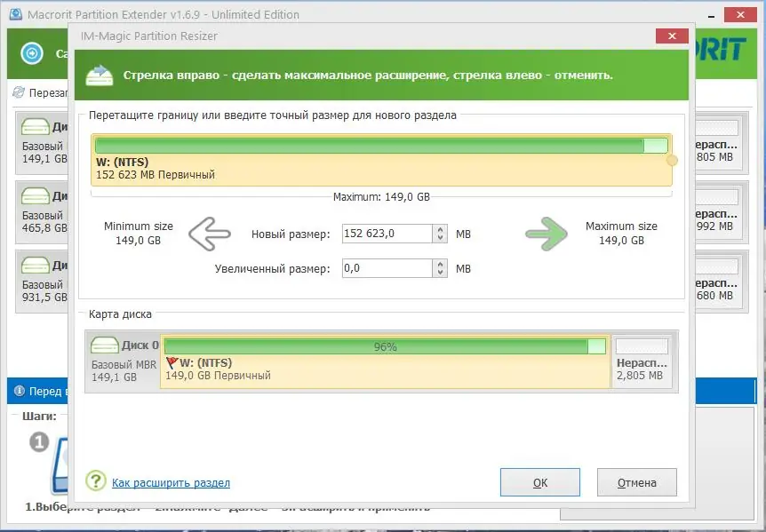The width and height of the screenshot is (766, 532).
Task: Click the '152 623 MB Первичный' text
Action: coord(156,175)
